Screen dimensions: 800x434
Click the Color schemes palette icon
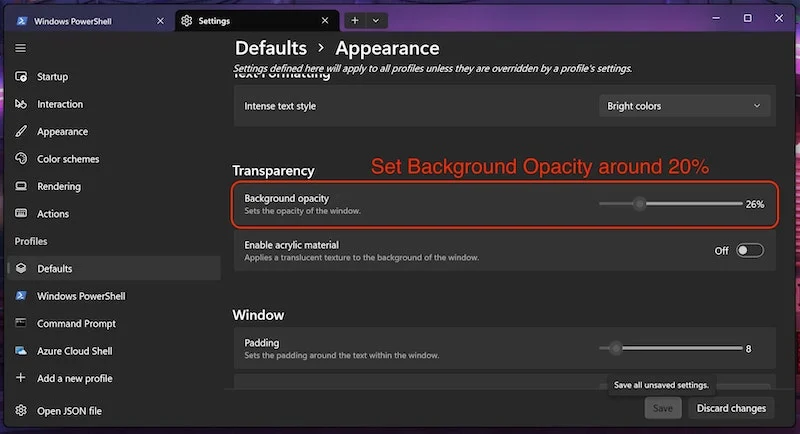(21, 159)
